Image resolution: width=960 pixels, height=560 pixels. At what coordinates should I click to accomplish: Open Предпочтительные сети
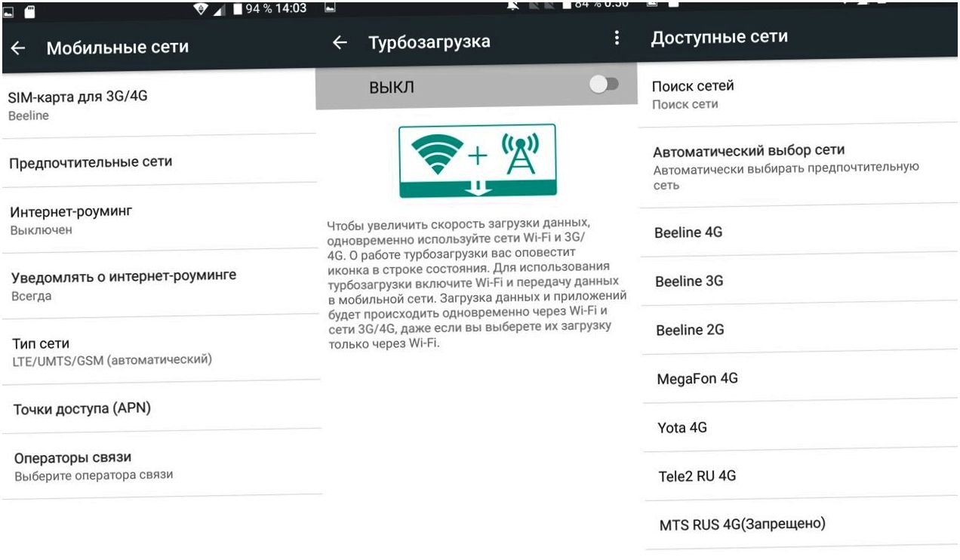pos(159,161)
